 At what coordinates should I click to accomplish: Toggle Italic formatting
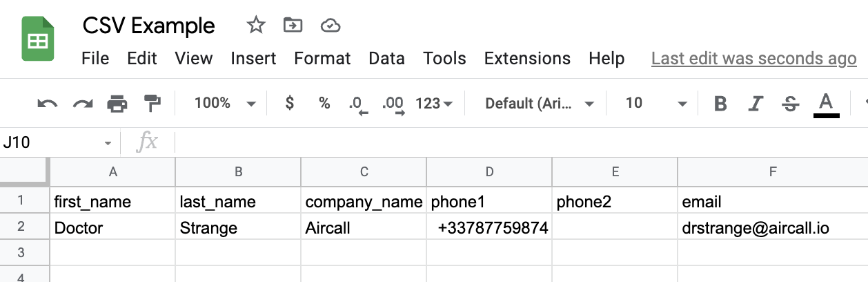[756, 104]
